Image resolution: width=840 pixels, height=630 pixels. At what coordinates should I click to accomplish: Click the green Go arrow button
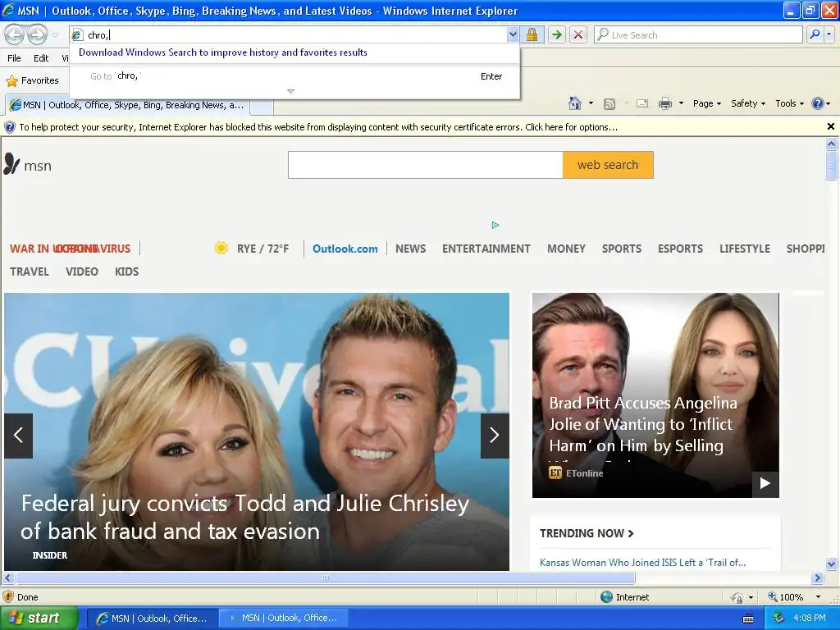pyautogui.click(x=557, y=34)
